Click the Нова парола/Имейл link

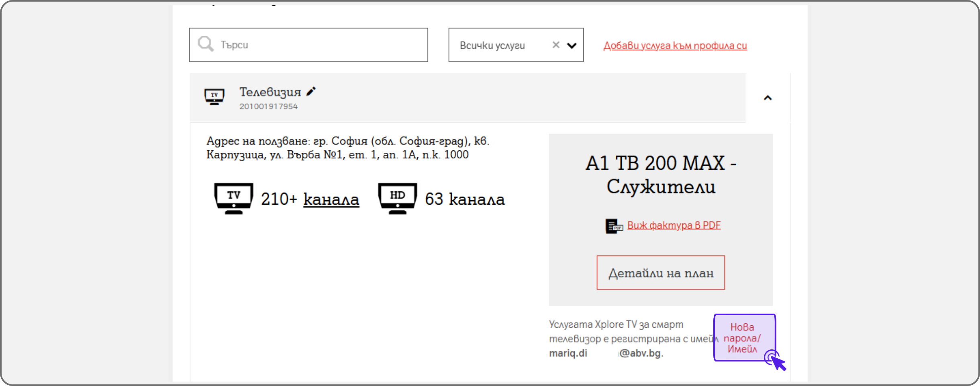pos(742,338)
